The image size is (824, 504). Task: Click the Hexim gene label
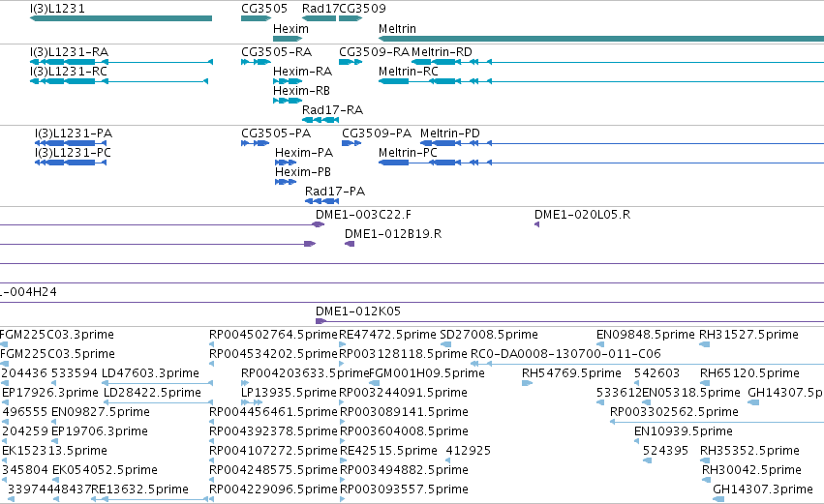(x=290, y=29)
